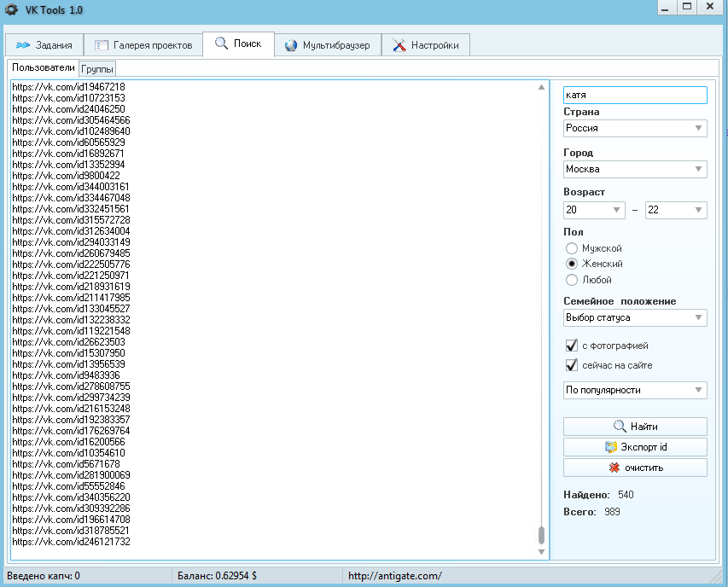
Task: Expand the maximum age dropdown showing 22
Action: pyautogui.click(x=676, y=210)
